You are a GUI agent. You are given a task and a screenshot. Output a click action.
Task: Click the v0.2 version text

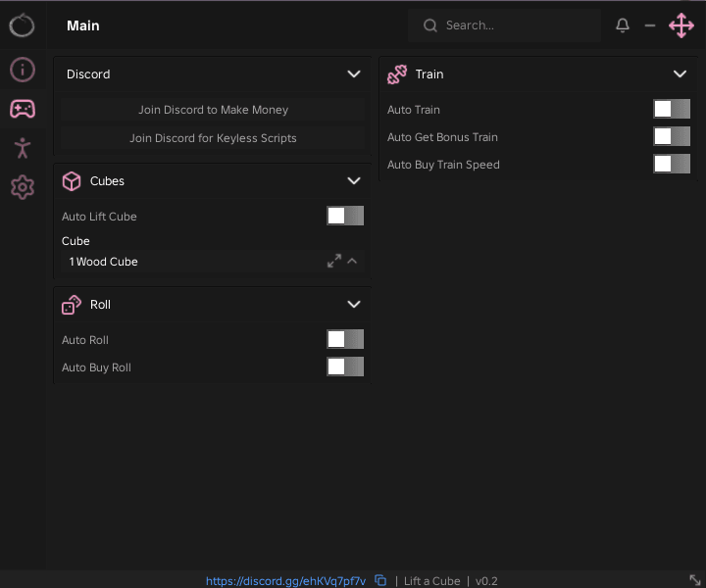click(486, 581)
